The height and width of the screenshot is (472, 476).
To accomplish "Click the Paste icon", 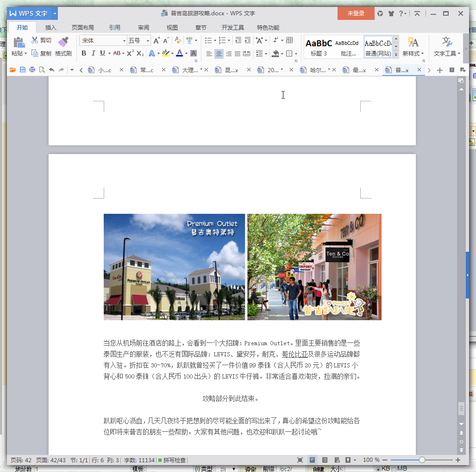I will (x=19, y=43).
